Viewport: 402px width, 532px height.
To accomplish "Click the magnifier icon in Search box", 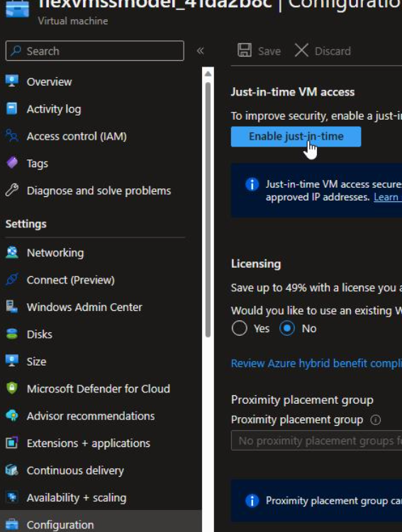I will click(x=16, y=51).
